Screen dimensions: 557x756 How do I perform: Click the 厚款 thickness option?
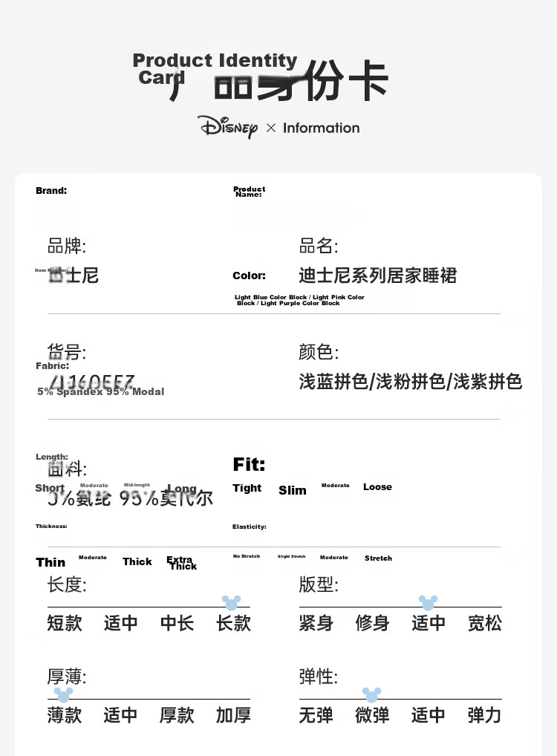point(177,715)
